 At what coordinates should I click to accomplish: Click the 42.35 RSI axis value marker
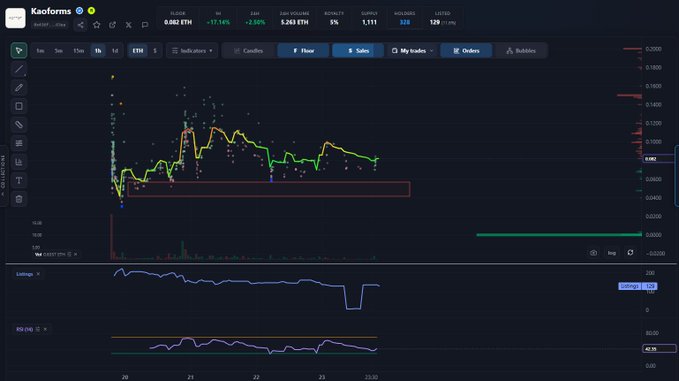click(x=659, y=349)
